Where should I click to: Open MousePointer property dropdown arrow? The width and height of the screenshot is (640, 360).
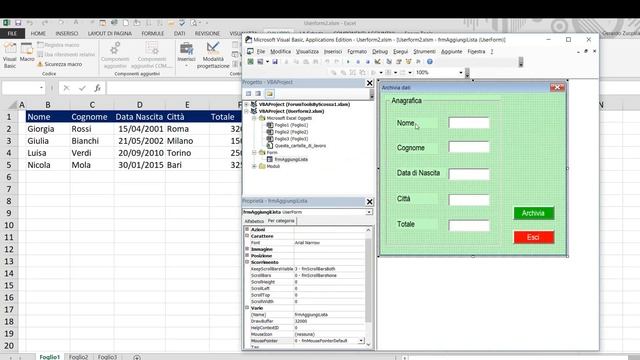click(361, 340)
